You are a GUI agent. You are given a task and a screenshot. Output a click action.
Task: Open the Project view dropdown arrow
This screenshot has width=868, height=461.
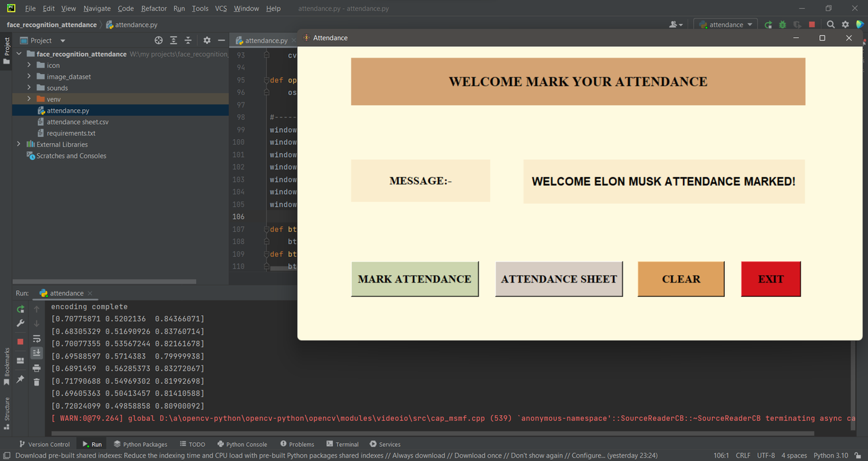coord(63,41)
